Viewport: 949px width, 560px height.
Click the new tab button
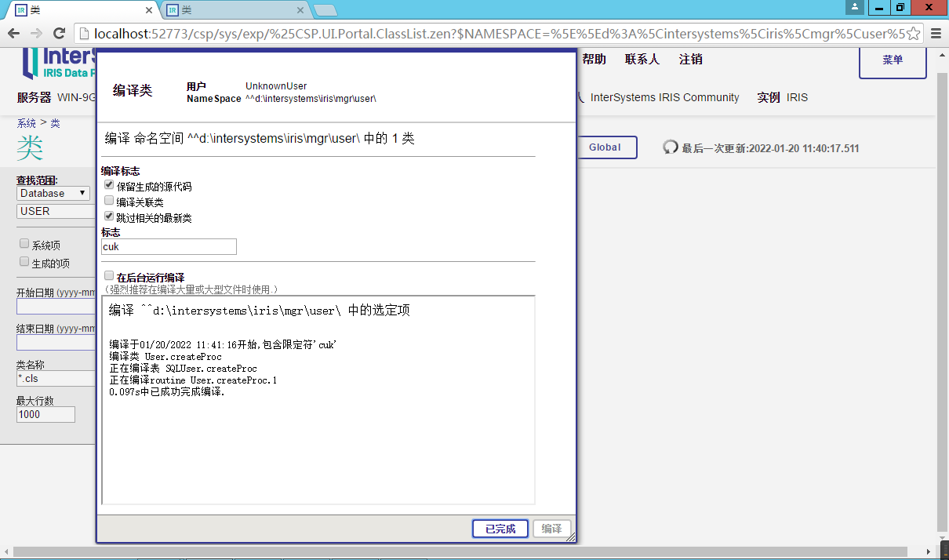point(325,10)
